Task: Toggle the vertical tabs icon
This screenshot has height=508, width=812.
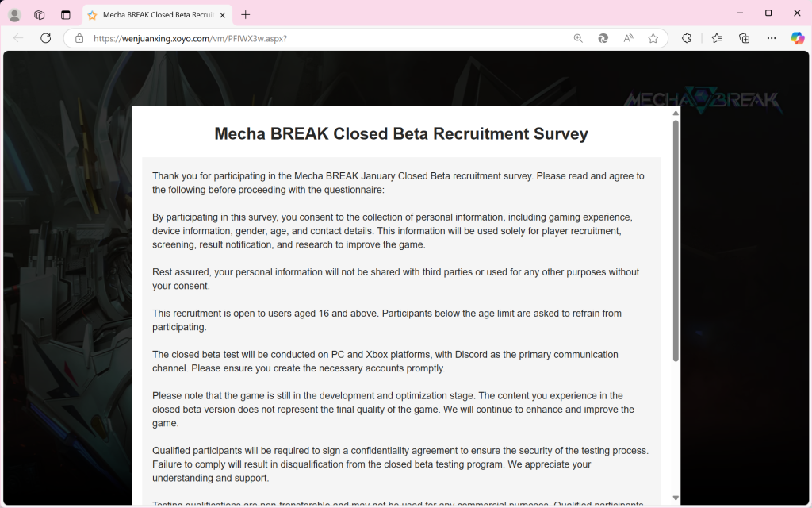Action: click(x=65, y=15)
